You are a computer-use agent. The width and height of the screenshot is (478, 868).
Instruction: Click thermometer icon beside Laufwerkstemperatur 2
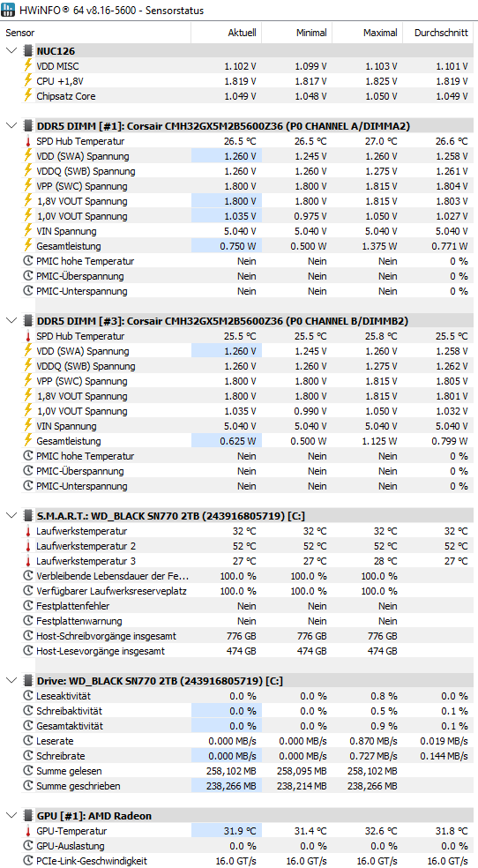click(x=27, y=546)
